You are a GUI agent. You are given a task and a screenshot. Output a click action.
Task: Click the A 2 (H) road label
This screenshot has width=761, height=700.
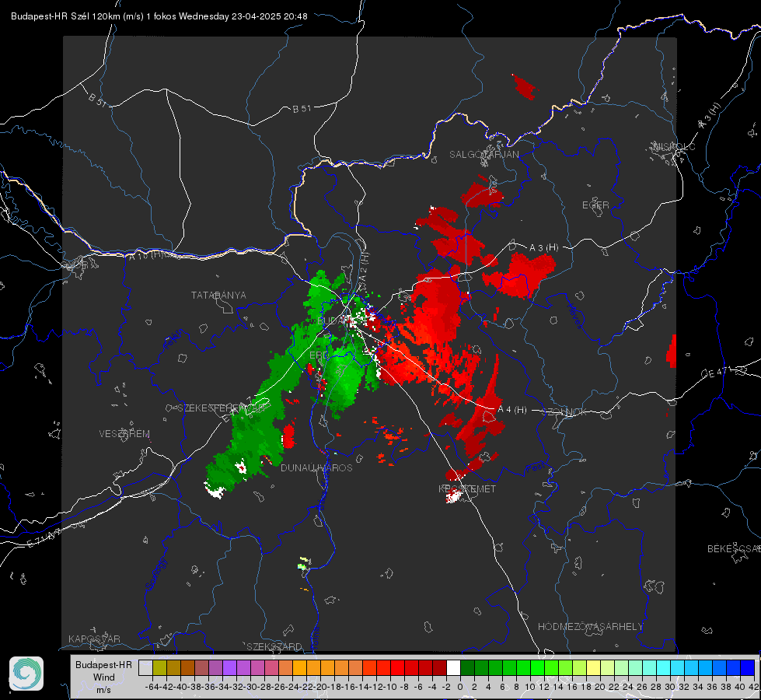365,268
